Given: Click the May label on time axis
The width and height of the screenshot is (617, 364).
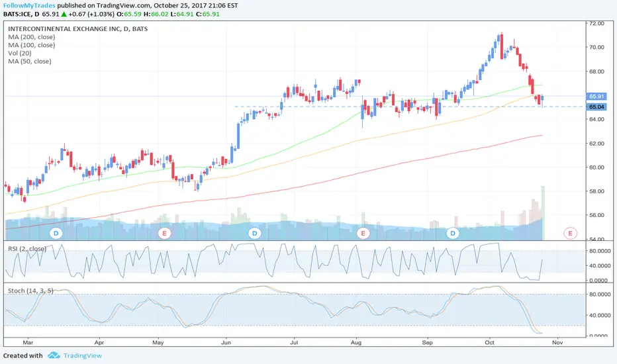Looking at the screenshot, I should point(158,342).
